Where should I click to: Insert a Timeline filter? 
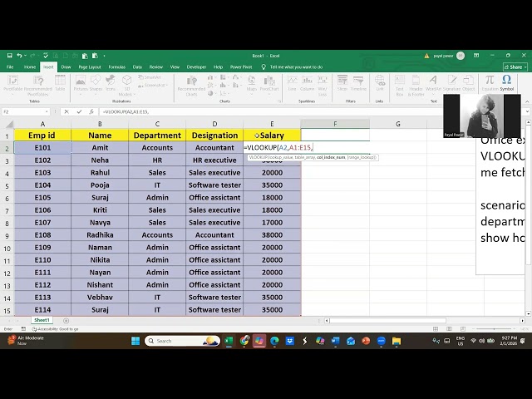(x=358, y=83)
